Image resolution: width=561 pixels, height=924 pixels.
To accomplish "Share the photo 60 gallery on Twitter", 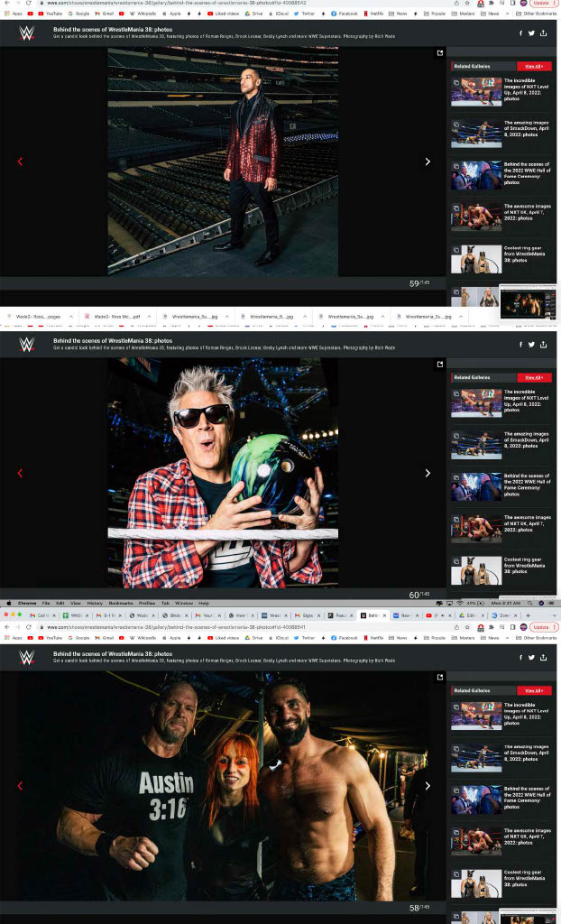I will point(531,344).
